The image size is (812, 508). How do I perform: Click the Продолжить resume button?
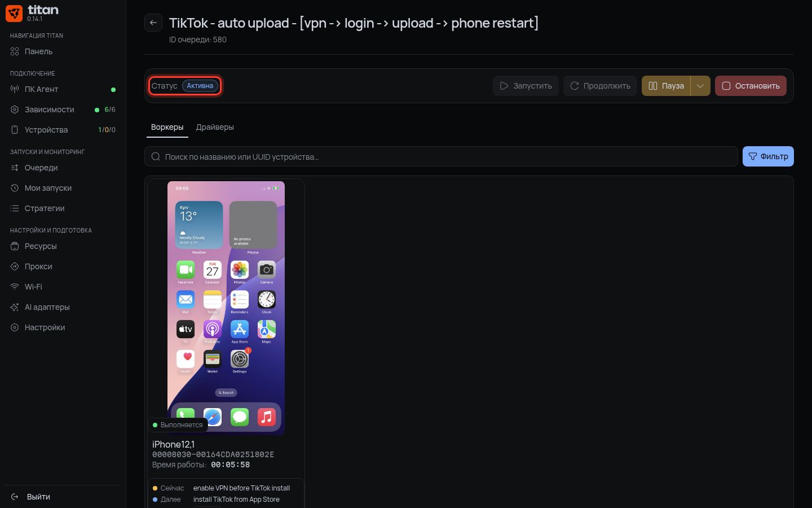point(600,86)
